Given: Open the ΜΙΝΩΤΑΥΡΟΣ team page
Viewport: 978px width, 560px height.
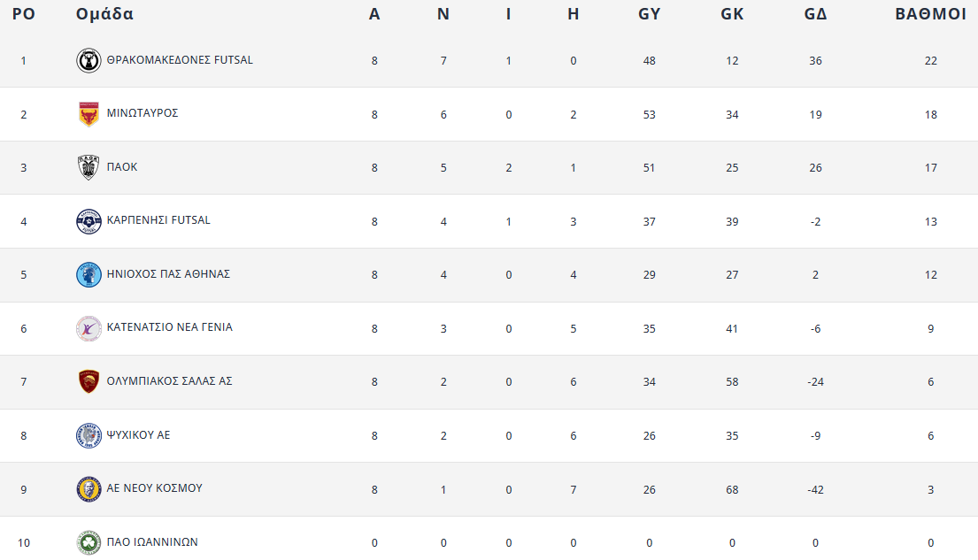Looking at the screenshot, I should [142, 113].
